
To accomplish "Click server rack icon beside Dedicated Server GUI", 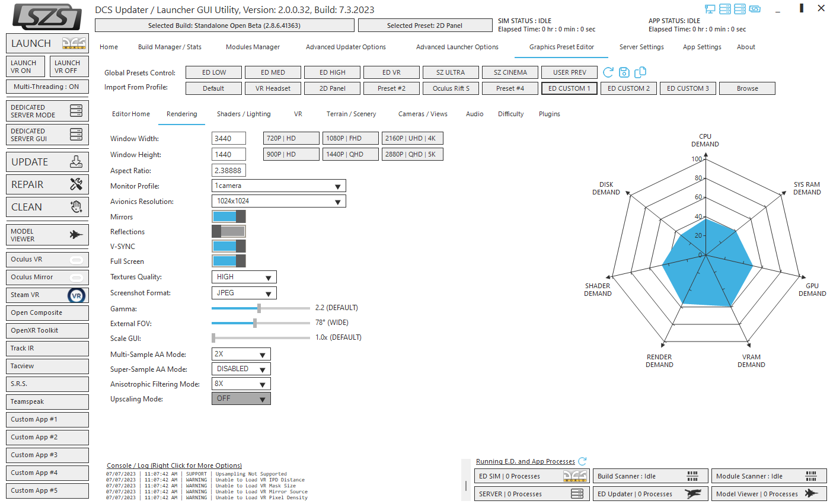I will click(x=76, y=135).
